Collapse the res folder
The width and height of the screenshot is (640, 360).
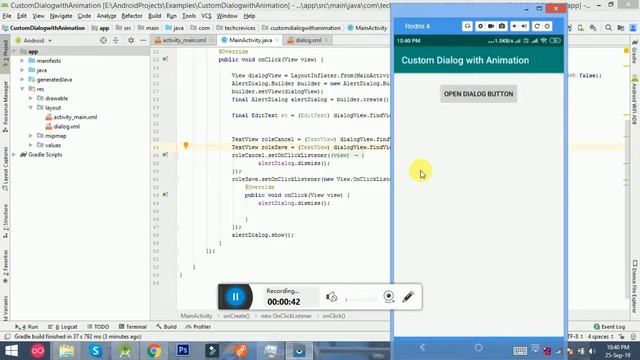22,89
